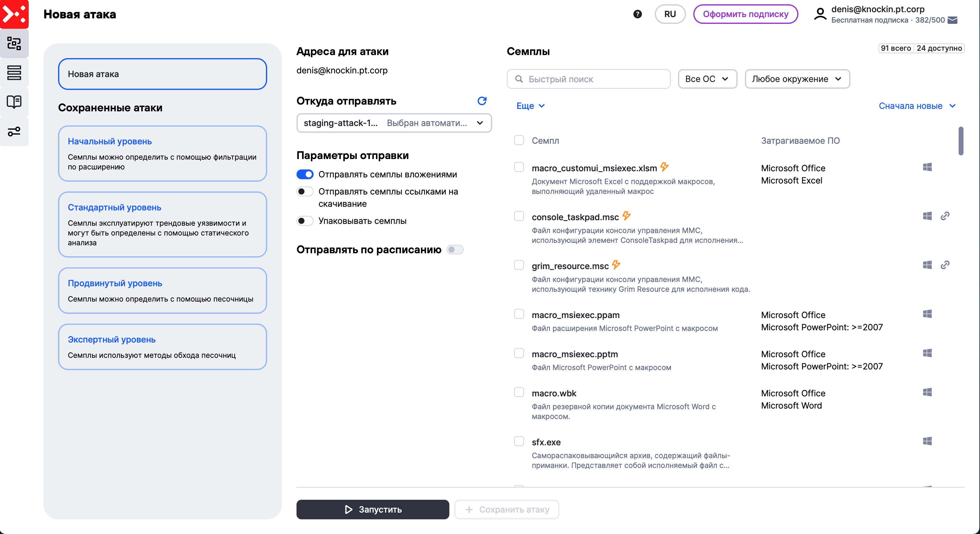Open the knowledge base book icon

click(x=14, y=102)
